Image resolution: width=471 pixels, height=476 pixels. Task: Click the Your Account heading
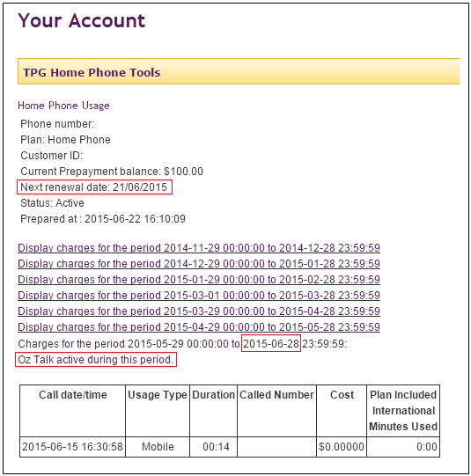pyautogui.click(x=81, y=20)
